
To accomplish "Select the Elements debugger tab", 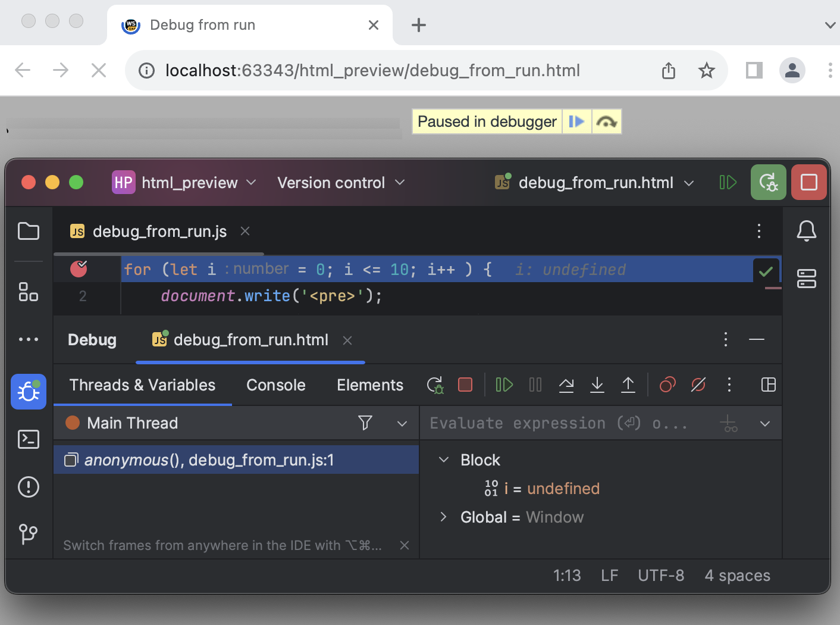I will 369,385.
